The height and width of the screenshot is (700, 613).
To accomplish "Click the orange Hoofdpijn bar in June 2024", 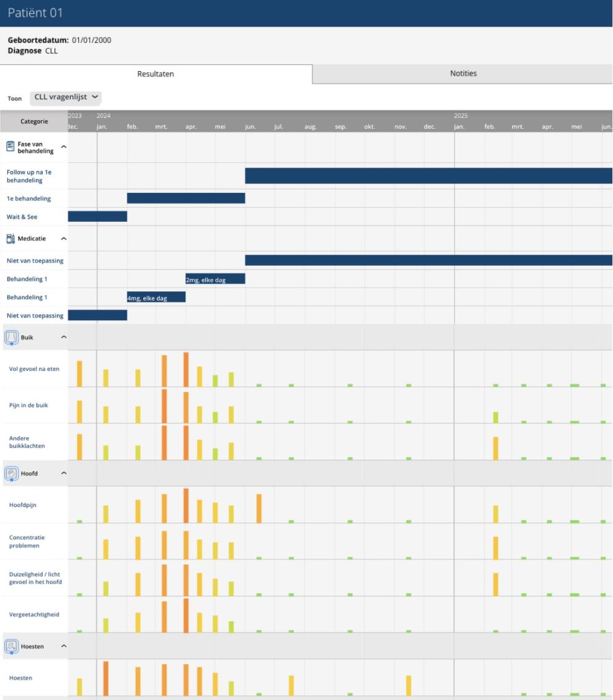I will pyautogui.click(x=259, y=508).
